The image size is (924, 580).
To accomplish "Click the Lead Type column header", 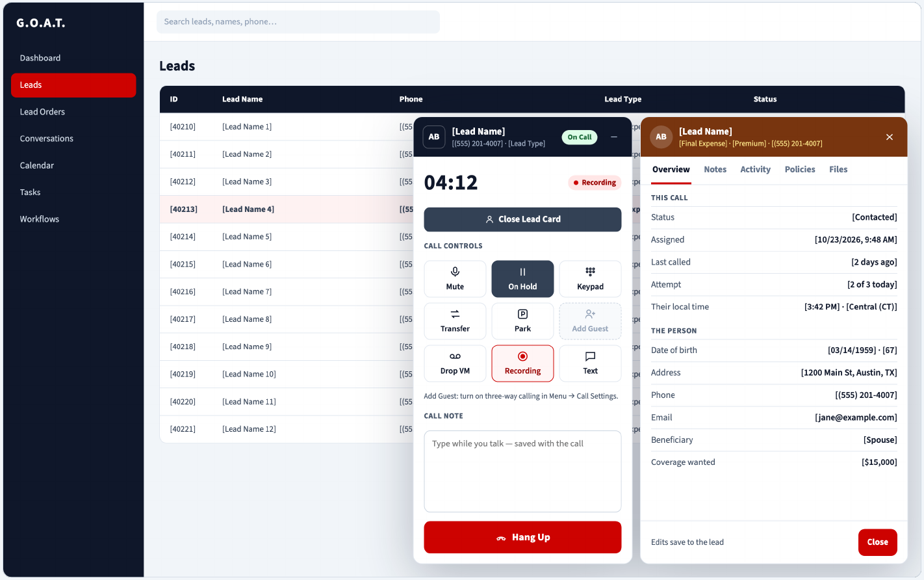I will pos(622,99).
